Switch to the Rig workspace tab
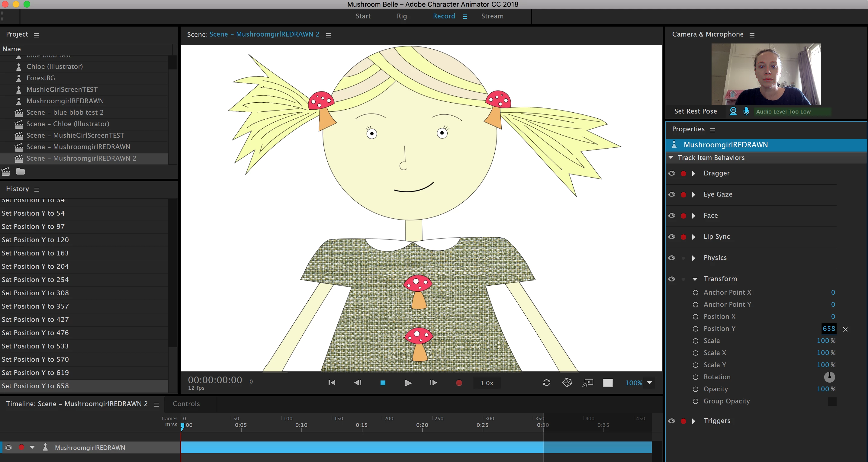 402,16
